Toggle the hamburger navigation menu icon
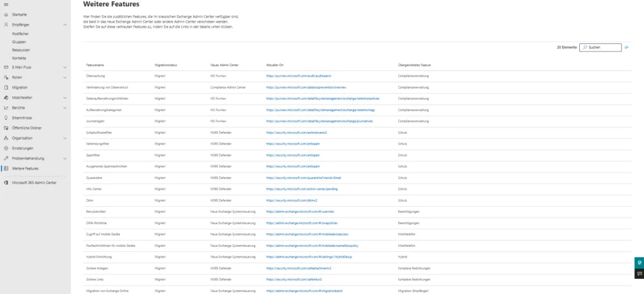This screenshot has height=294, width=644. tap(6, 4)
